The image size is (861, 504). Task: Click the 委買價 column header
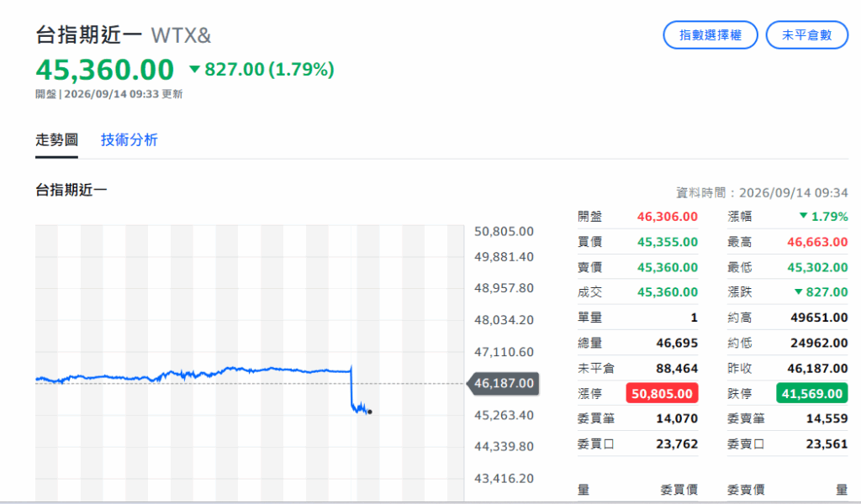coord(679,490)
